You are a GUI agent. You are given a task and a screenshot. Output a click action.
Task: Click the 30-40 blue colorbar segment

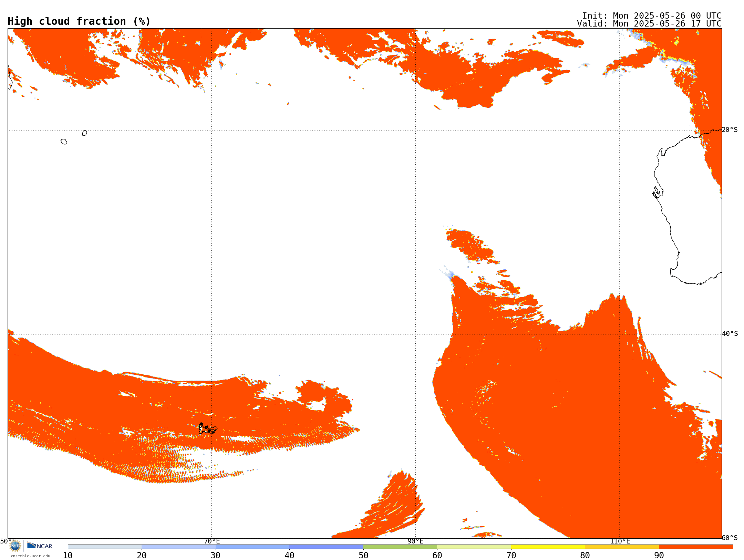point(252,547)
